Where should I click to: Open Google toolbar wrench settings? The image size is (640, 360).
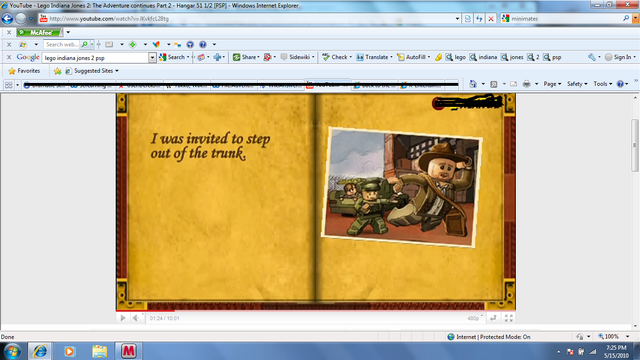pos(592,57)
